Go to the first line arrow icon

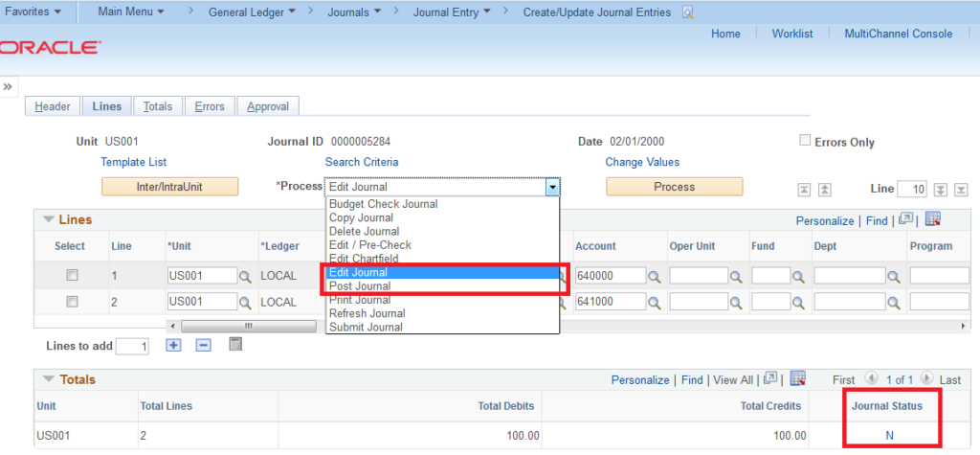point(805,190)
